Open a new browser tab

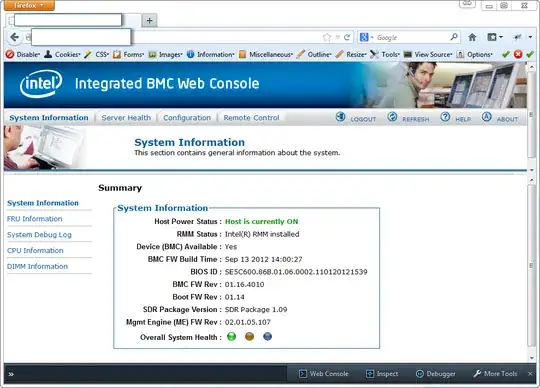149,21
